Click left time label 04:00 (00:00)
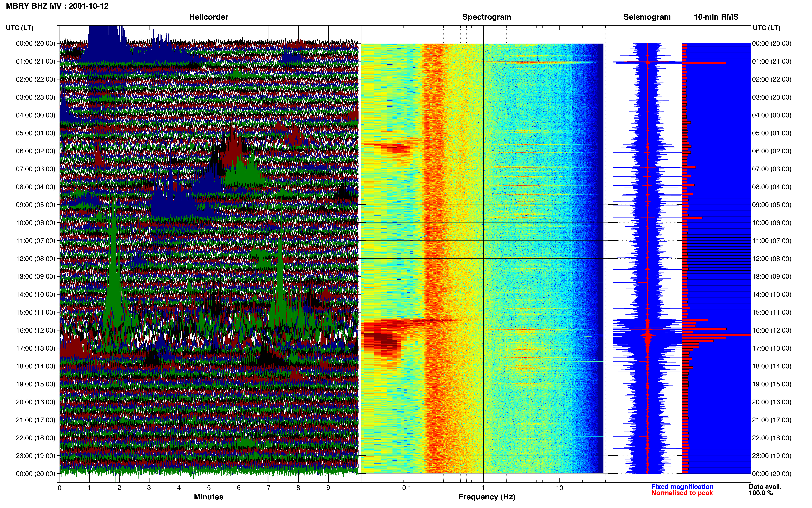The image size is (812, 508). 35,115
